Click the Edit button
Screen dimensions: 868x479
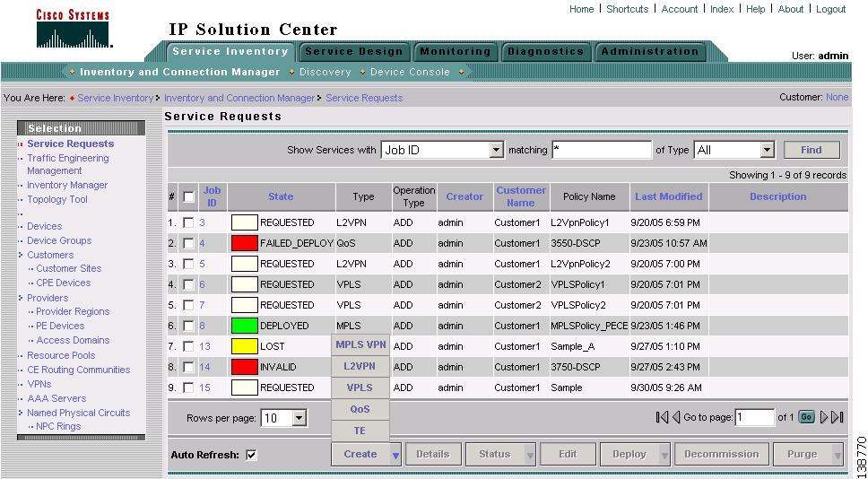[x=568, y=455]
